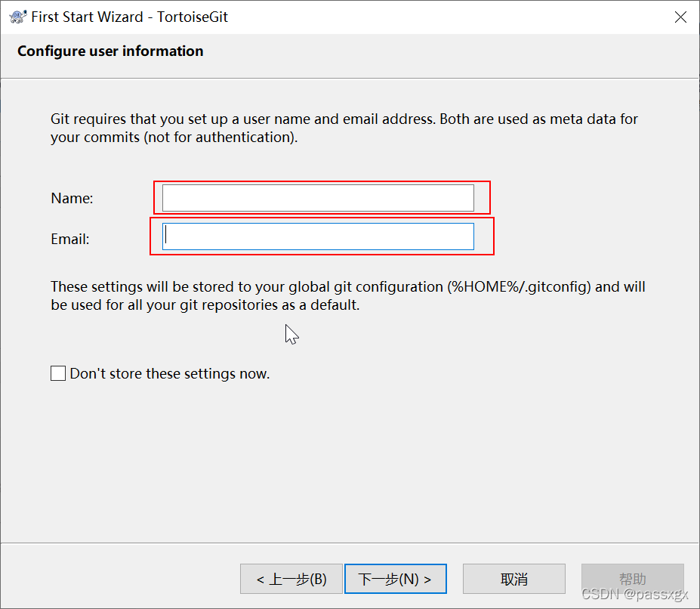
Task: Cancel the wizard with the 取消 button
Action: (x=513, y=579)
